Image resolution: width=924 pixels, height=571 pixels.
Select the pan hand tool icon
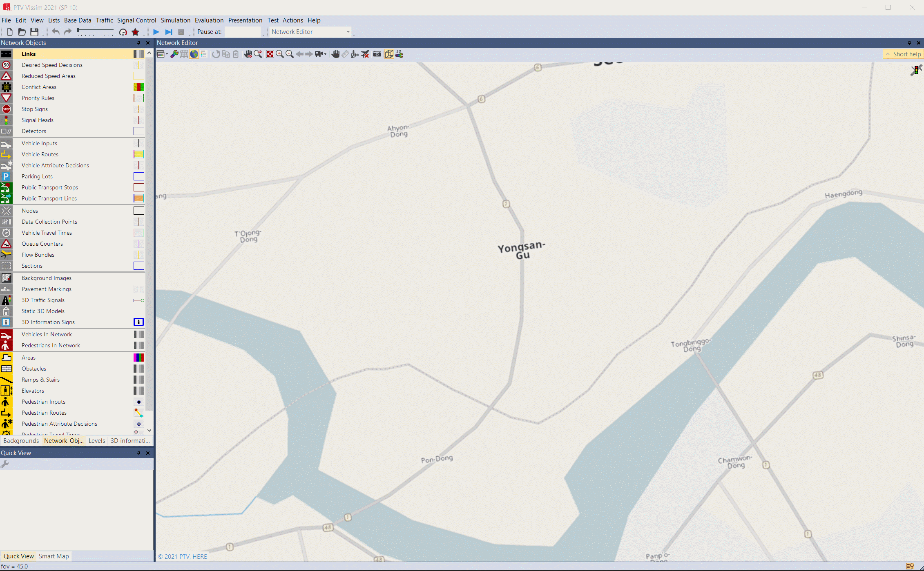335,54
